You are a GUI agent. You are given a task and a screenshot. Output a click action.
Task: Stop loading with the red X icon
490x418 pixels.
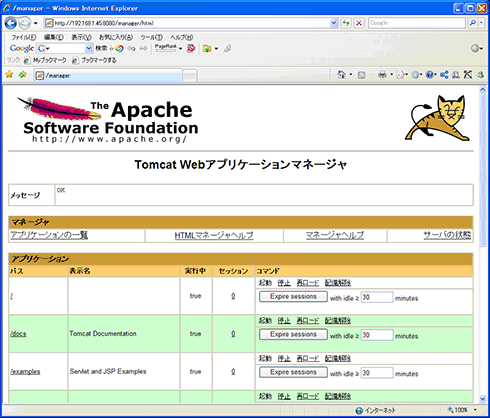tap(359, 23)
